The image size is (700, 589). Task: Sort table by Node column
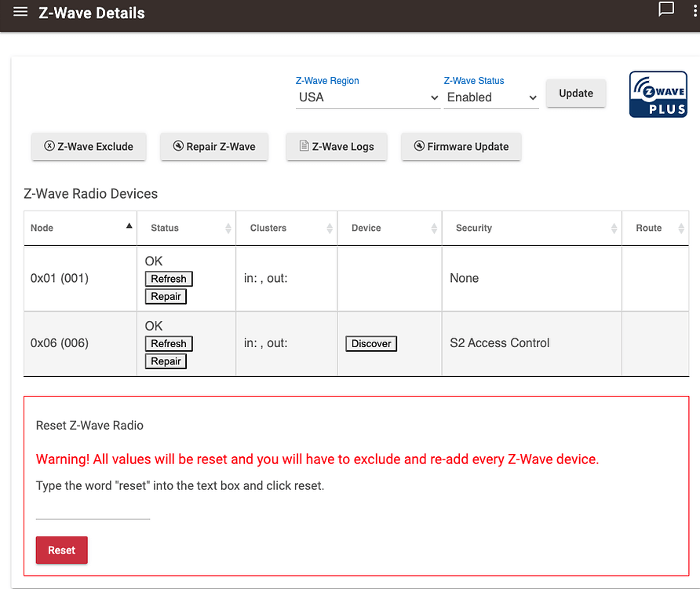80,228
